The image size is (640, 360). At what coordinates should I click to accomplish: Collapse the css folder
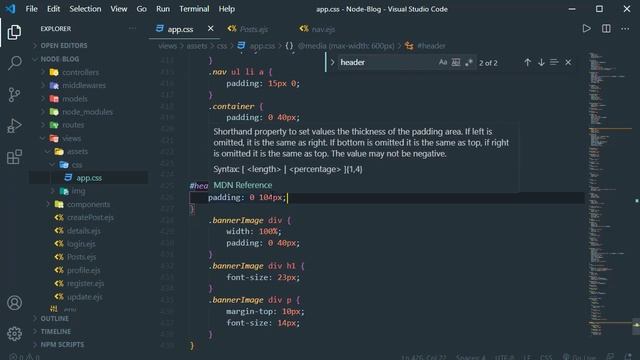click(x=77, y=165)
